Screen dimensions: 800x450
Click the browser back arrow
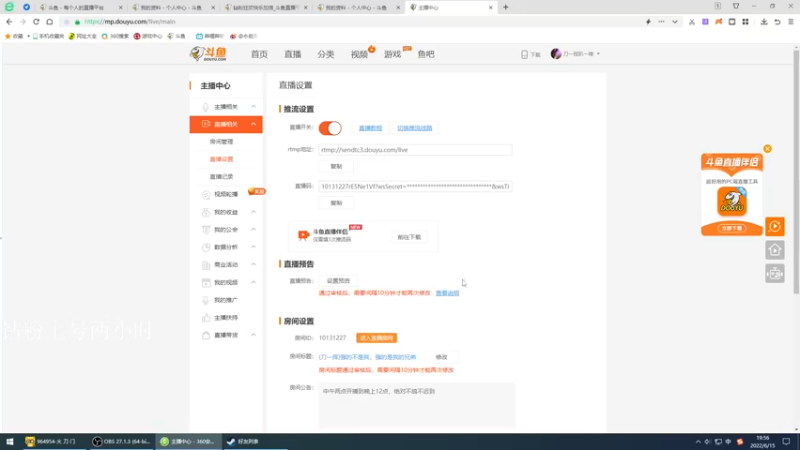pyautogui.click(x=9, y=22)
